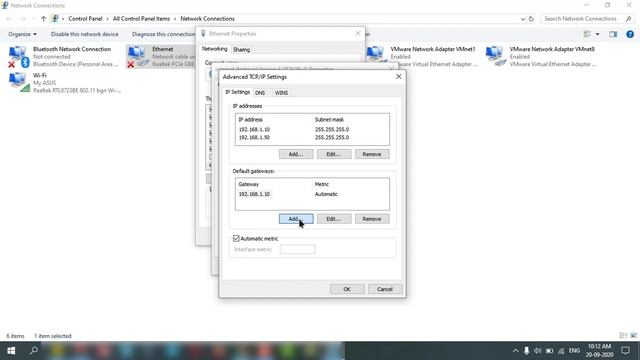Open the network signal tray icon

coord(561,351)
